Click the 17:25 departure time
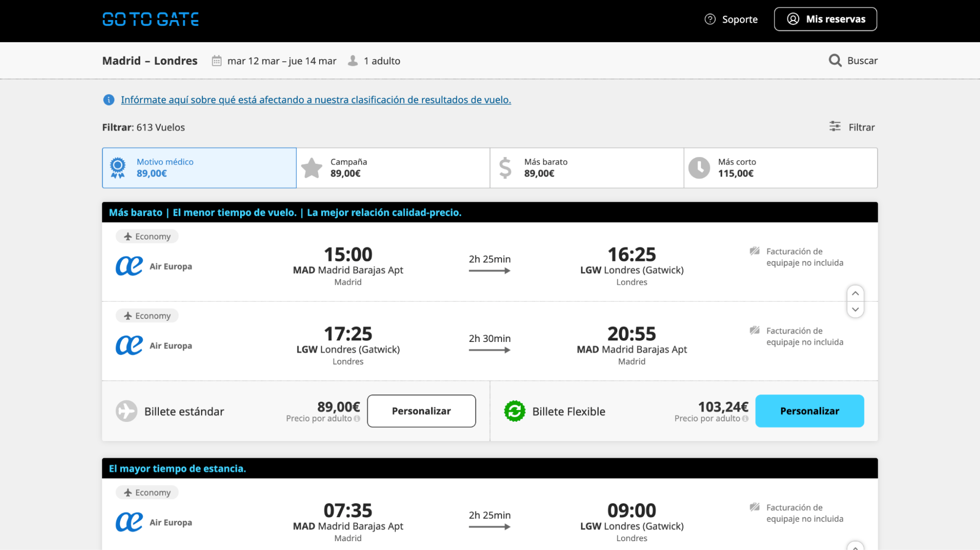Screen dimensions: 980x550 click(348, 334)
